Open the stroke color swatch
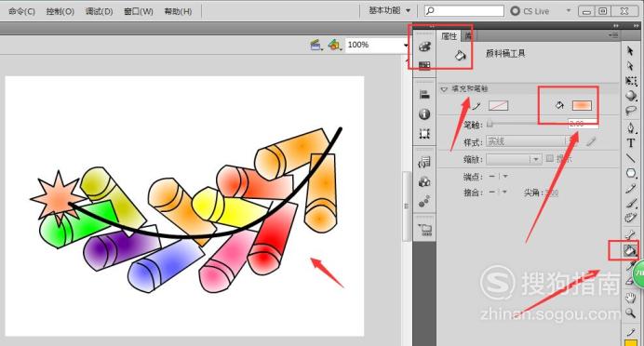 click(x=498, y=106)
